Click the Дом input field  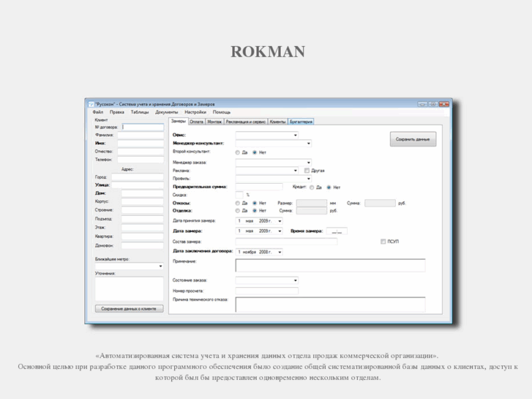[x=143, y=193]
